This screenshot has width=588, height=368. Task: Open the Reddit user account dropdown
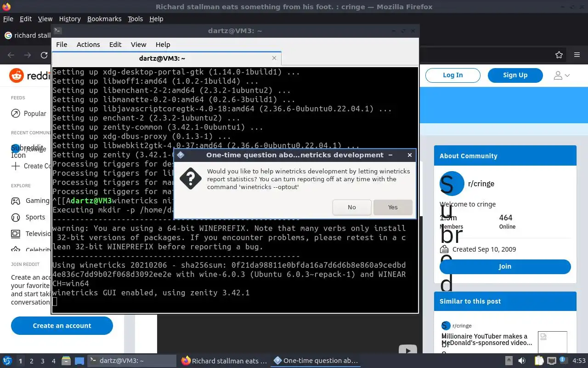(561, 75)
